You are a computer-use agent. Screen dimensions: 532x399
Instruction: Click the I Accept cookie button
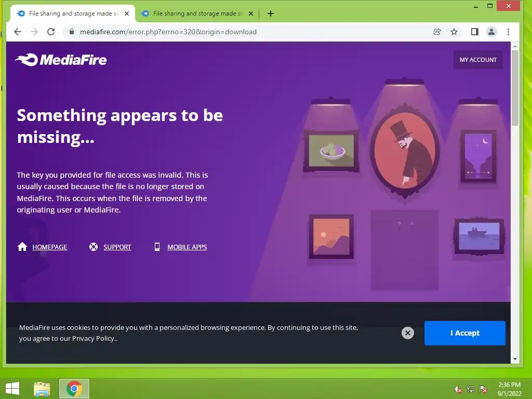pos(465,333)
